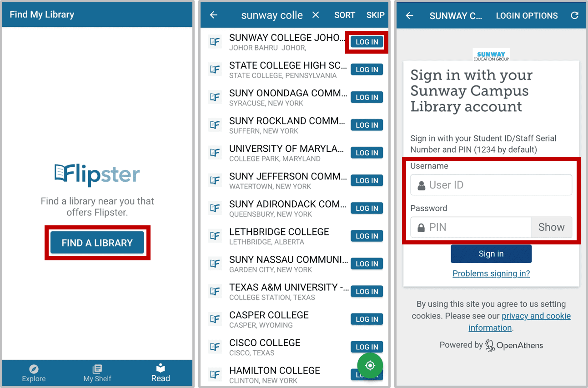The image size is (588, 388).
Task: Tap LOG IN beside Sunway College Johor
Action: pyautogui.click(x=367, y=41)
